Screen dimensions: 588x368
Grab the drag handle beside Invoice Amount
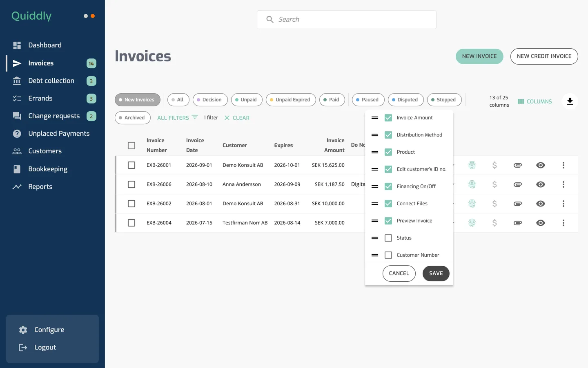375,118
